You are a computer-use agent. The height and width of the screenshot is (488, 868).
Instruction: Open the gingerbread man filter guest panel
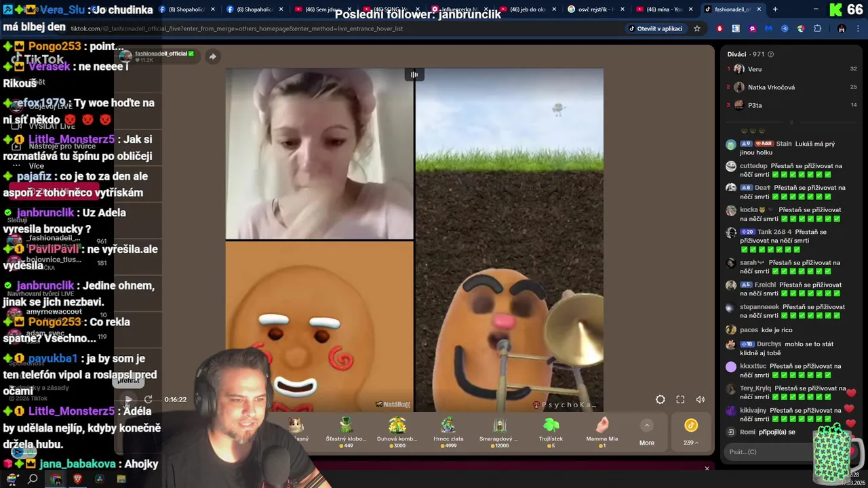pos(319,327)
